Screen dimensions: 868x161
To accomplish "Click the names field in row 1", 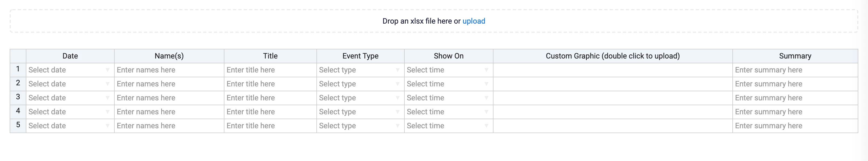I will click(x=169, y=70).
